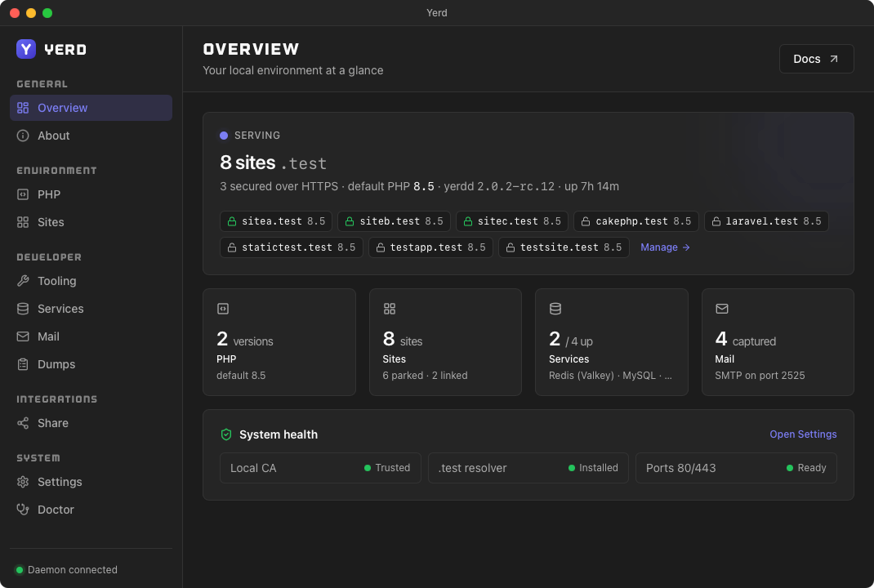Screen dimensions: 874x588
Task: Open the testapp.test site chip
Action: pos(430,247)
